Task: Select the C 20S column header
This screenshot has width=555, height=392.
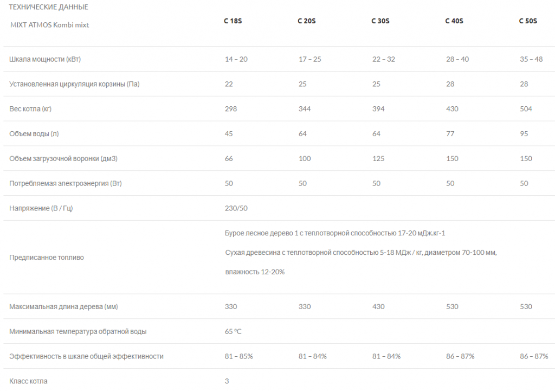Action: pyautogui.click(x=307, y=21)
